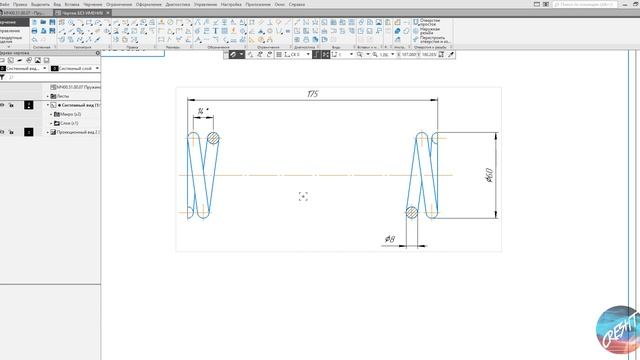Toggle the grid display in the quick bar
Screen dimensions: 640x360
pyautogui.click(x=279, y=54)
